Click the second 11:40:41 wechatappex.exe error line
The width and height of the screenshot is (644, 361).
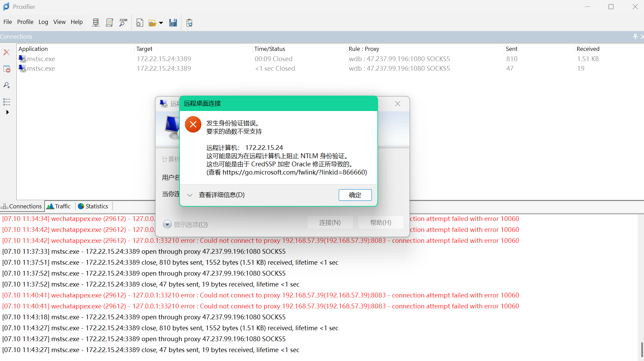tap(260, 306)
